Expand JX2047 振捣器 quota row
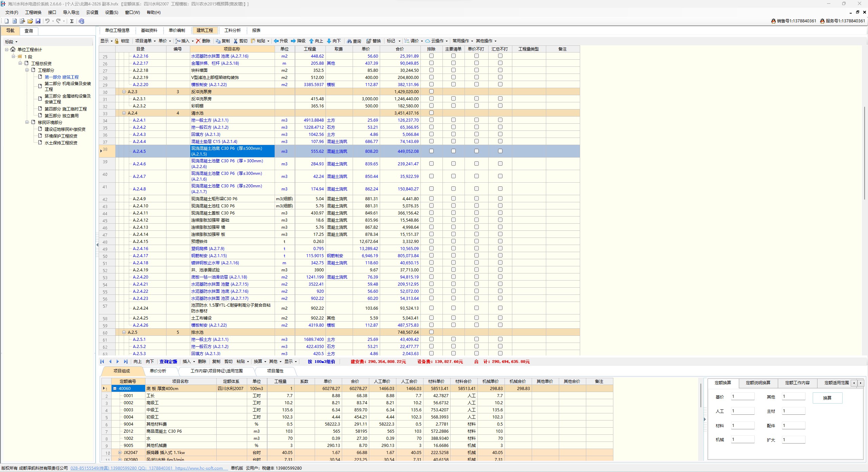Image resolution: width=868 pixels, height=472 pixels. 120,453
